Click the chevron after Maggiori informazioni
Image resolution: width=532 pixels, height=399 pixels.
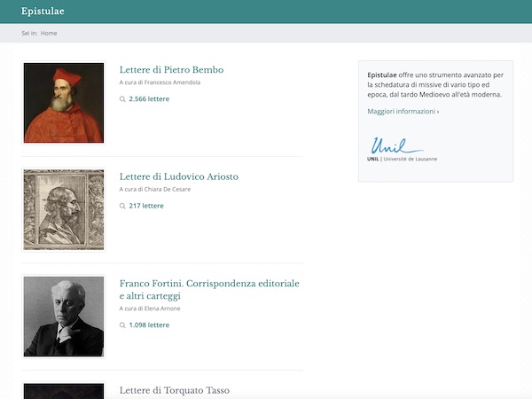coord(438,112)
